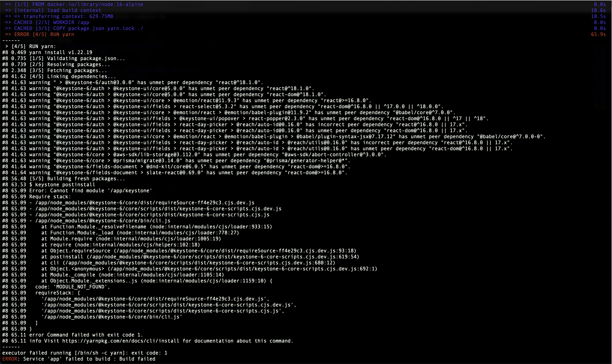Click warning with '@keystone-ui/core@5.0.0' needing react-dom@^18.1.0
Screen dimensions: 612x364
(164, 94)
